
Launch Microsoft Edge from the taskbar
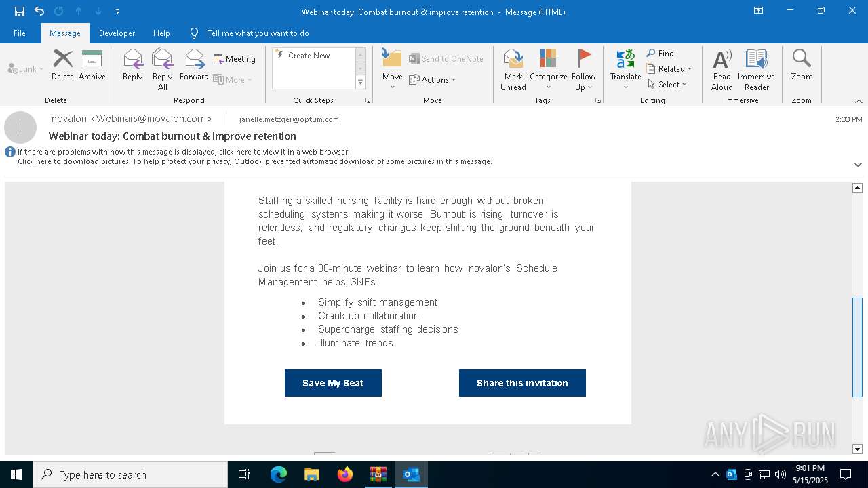pos(279,474)
